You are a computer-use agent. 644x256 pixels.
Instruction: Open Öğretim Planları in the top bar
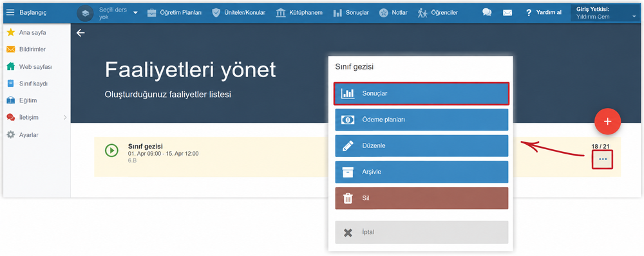click(174, 13)
